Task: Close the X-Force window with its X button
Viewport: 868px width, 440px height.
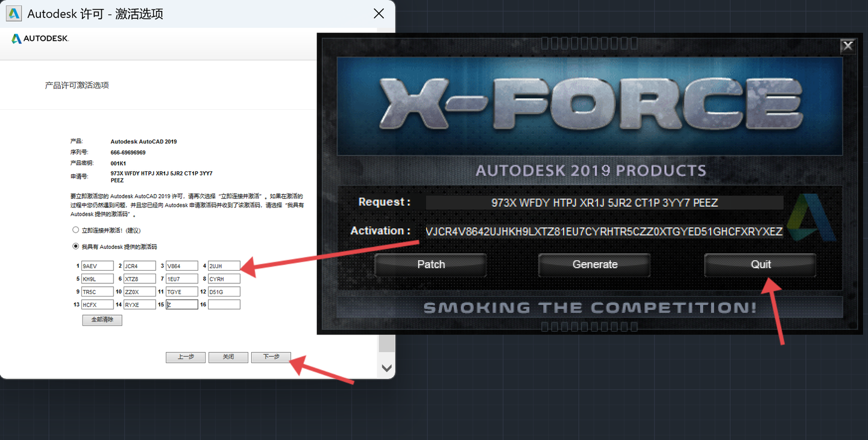Action: [848, 46]
